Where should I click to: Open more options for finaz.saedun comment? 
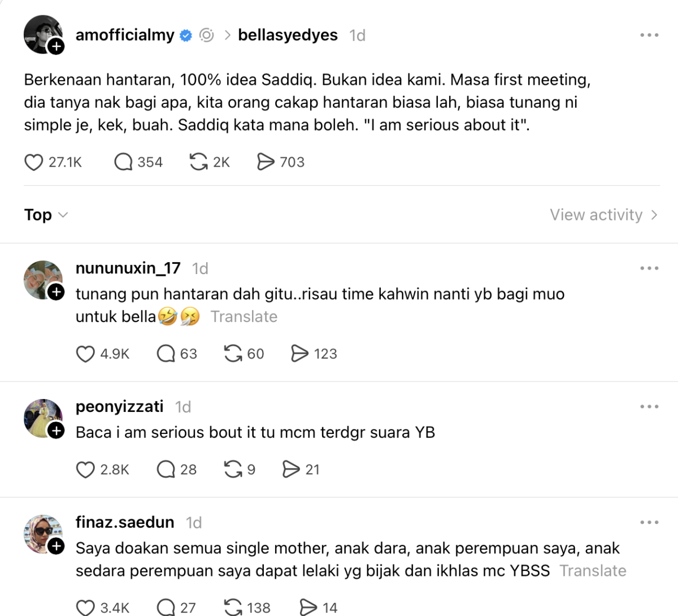point(649,523)
